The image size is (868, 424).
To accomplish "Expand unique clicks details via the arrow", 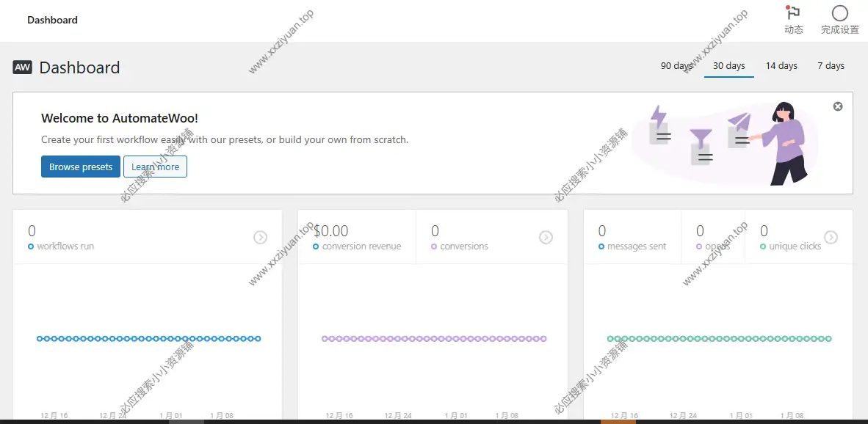I will [x=831, y=237].
